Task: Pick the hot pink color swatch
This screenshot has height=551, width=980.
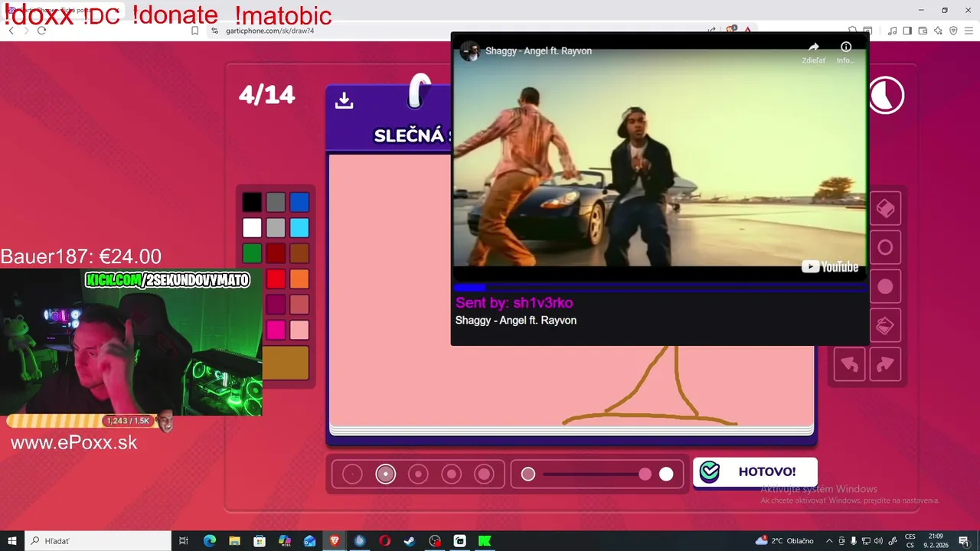Action: (x=276, y=330)
